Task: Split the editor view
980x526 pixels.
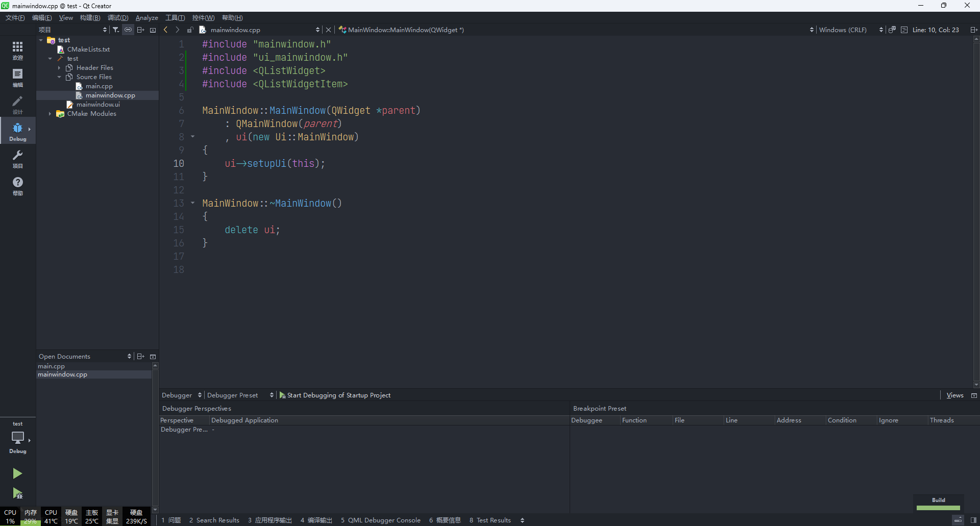Action: coord(974,30)
